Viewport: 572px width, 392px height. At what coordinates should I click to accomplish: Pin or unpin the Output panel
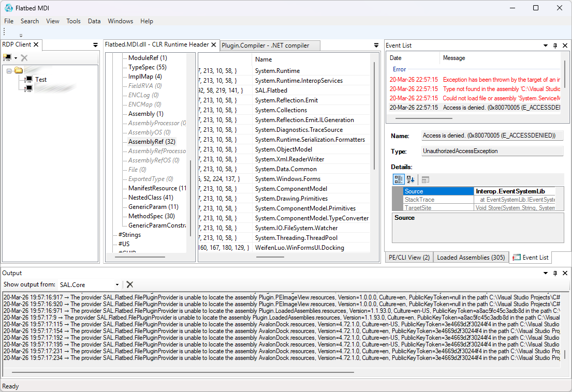[555, 273]
